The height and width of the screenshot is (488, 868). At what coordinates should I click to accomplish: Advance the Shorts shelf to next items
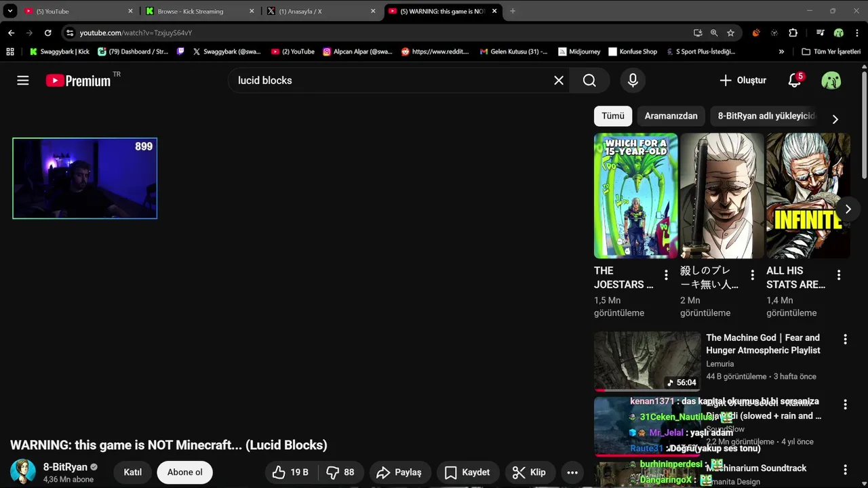(848, 209)
